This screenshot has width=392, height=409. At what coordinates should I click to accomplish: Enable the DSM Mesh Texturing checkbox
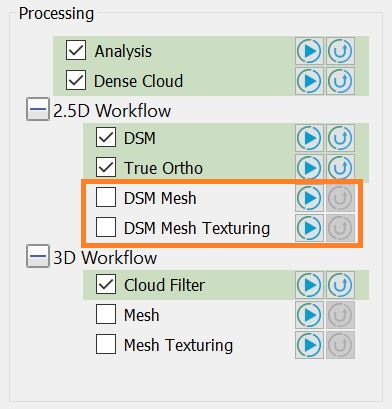point(106,227)
